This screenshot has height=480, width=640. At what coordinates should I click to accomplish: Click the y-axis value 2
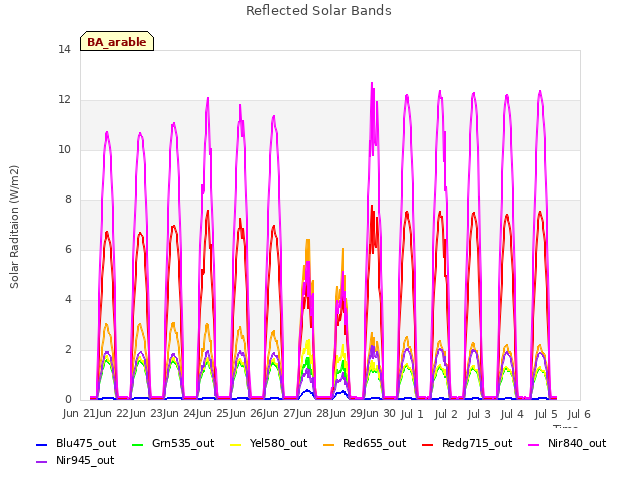click(68, 349)
